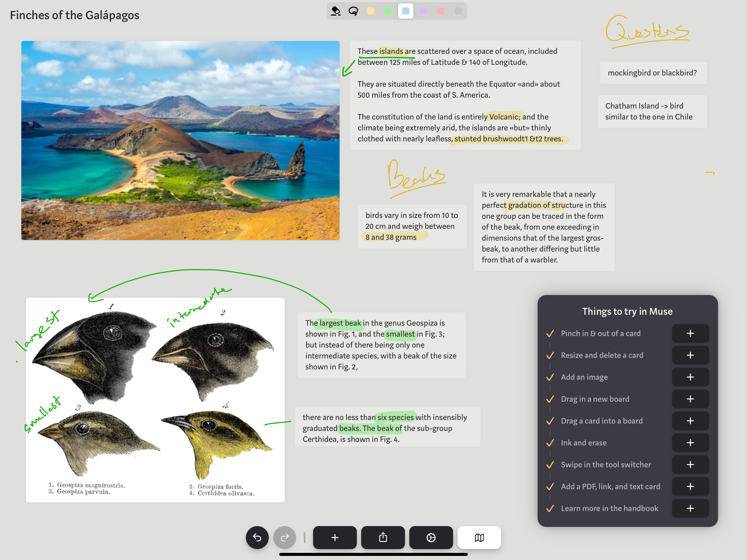Screen dimensions: 747x560
Task: Tap the undo arrow button
Action: tap(257, 537)
